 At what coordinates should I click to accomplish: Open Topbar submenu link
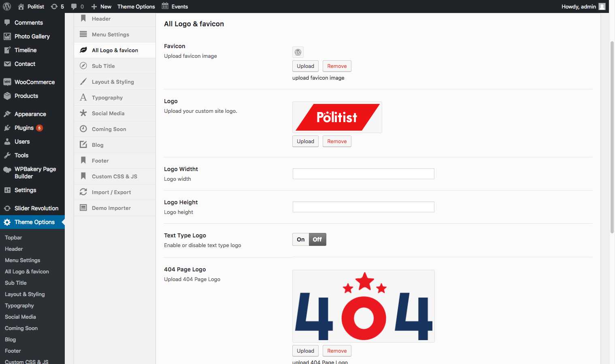[13, 237]
